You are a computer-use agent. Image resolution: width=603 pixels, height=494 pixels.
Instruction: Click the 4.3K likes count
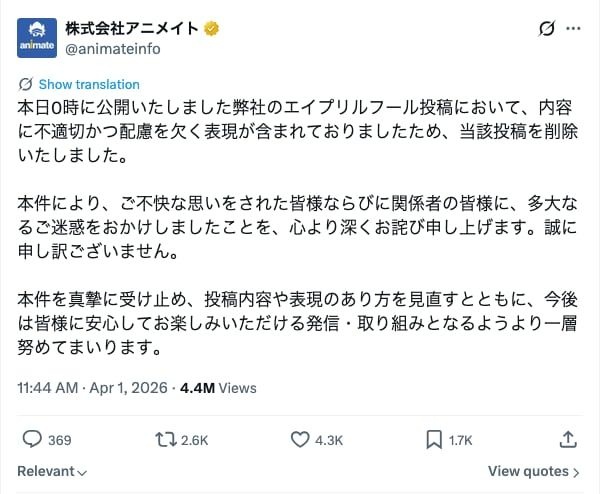(x=330, y=440)
